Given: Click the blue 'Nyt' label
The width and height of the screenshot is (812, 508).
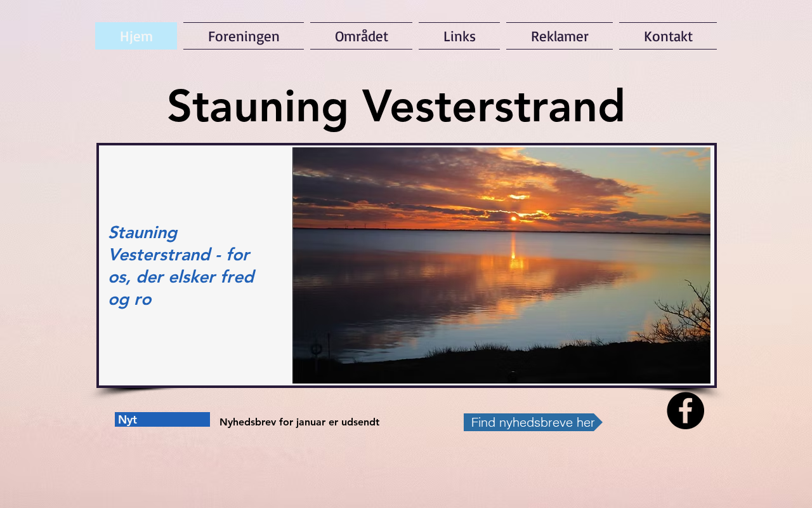Looking at the screenshot, I should (x=162, y=420).
